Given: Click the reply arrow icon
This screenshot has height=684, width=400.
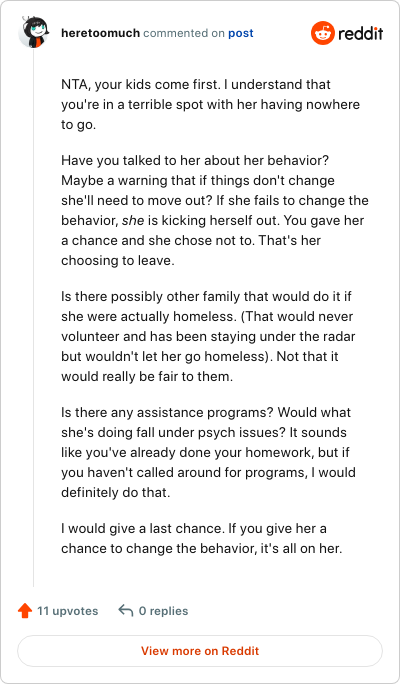Looking at the screenshot, I should click(x=126, y=611).
